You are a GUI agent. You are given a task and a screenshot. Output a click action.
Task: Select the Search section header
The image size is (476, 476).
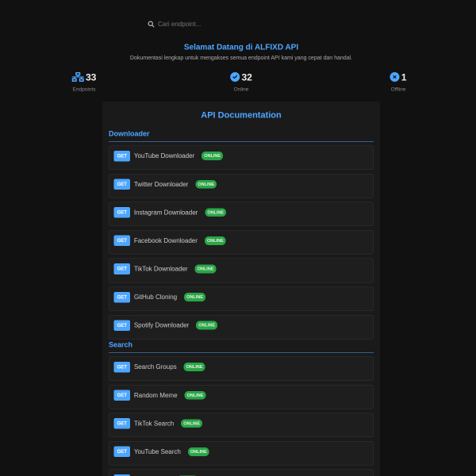click(121, 345)
